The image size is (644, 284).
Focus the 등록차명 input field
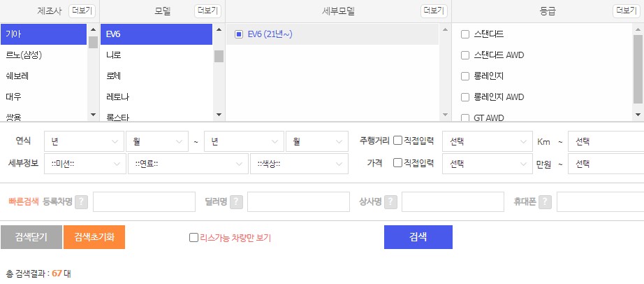click(144, 201)
